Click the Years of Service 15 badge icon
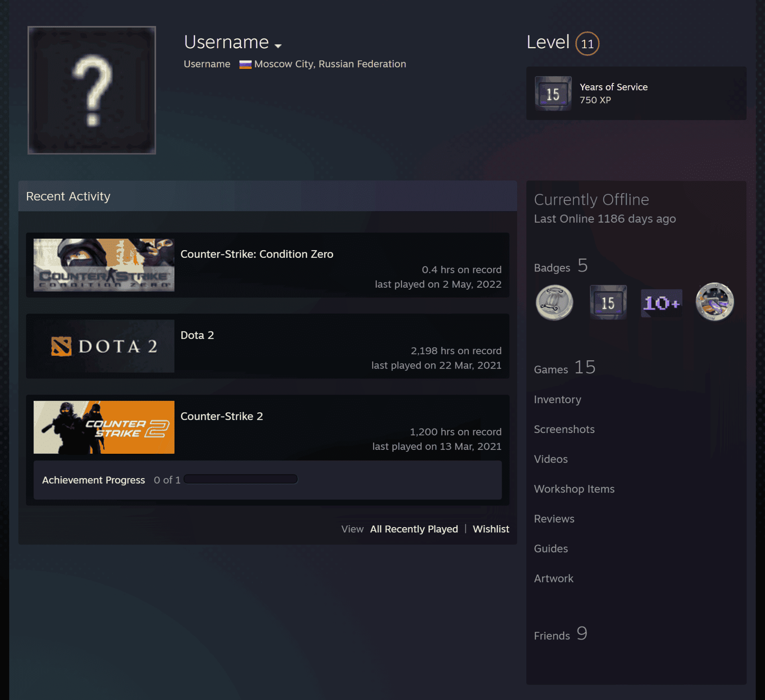The image size is (765, 700). point(553,94)
